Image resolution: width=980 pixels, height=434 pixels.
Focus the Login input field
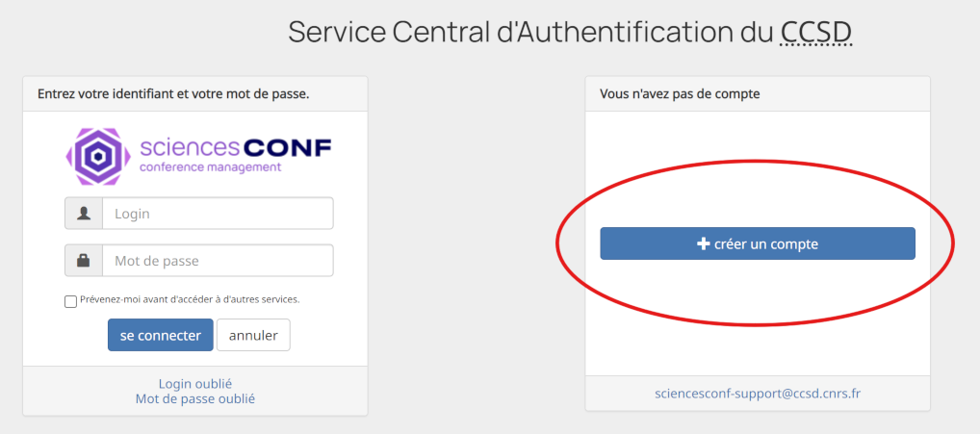click(x=218, y=214)
